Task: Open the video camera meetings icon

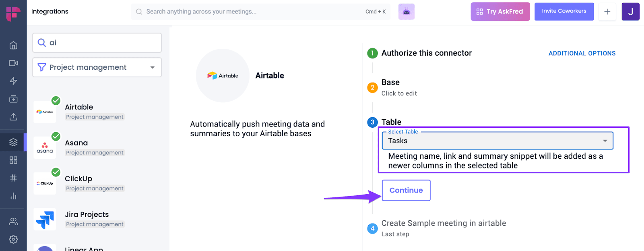Action: click(x=13, y=63)
